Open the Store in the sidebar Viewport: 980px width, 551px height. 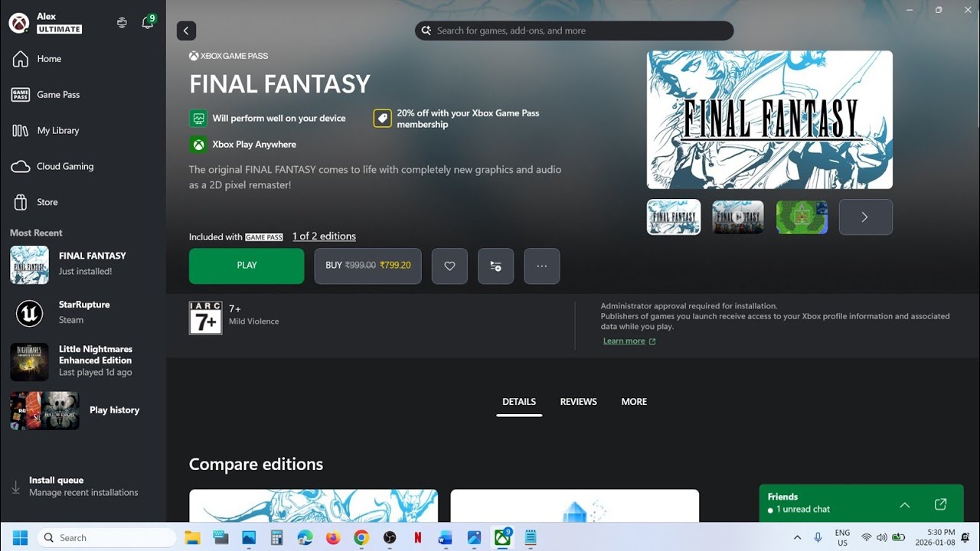click(x=83, y=203)
